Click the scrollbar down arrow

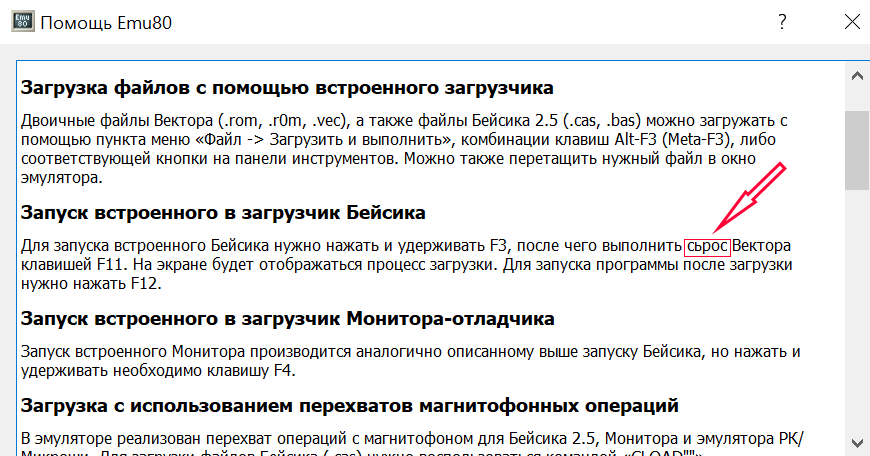click(856, 440)
